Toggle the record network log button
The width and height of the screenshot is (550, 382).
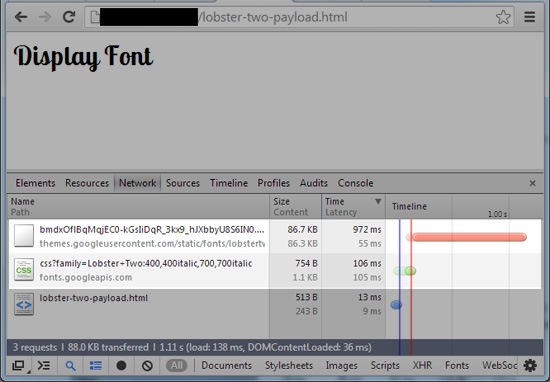tap(121, 366)
